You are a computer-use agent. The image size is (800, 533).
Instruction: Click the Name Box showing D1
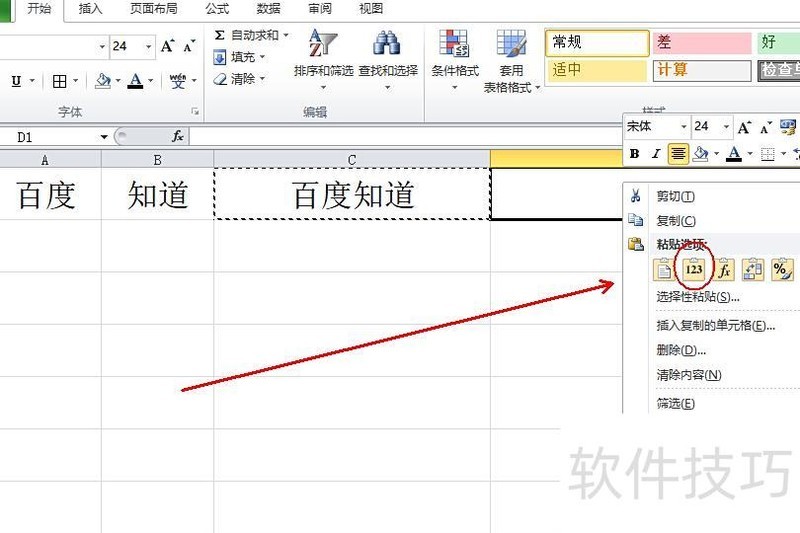pyautogui.click(x=48, y=137)
